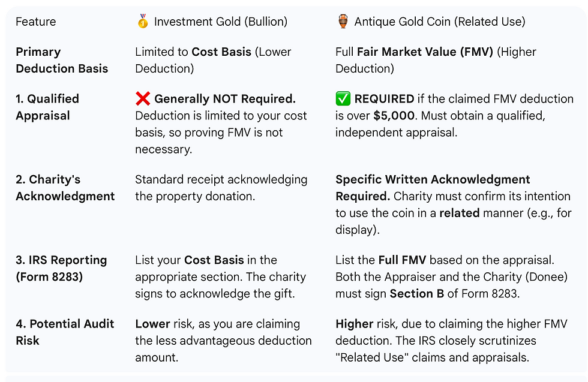
Task: Select the "Investment Gold (Bullion)" header text
Action: (x=220, y=22)
